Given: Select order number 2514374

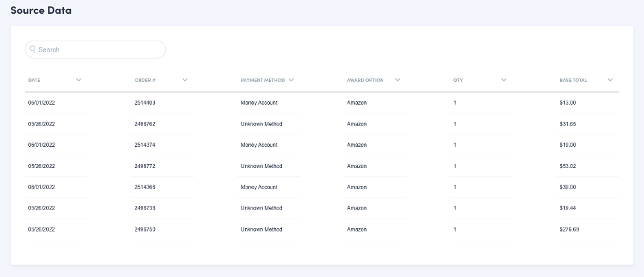Looking at the screenshot, I should (144, 145).
